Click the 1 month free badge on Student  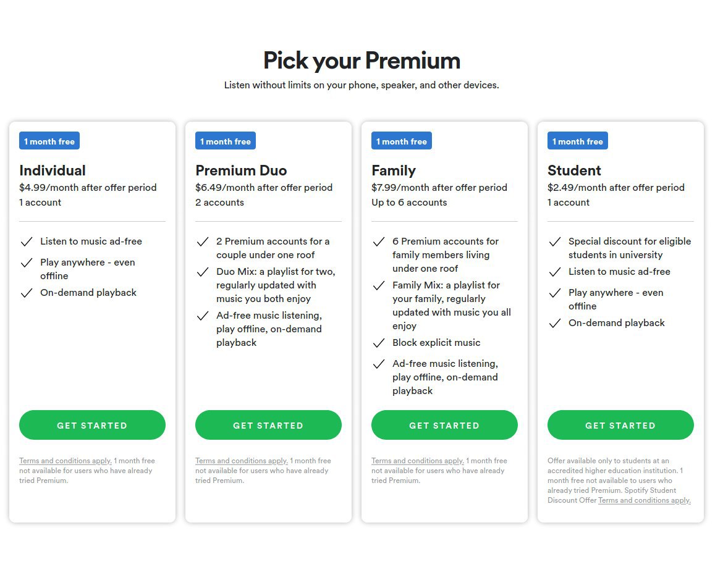pos(578,141)
